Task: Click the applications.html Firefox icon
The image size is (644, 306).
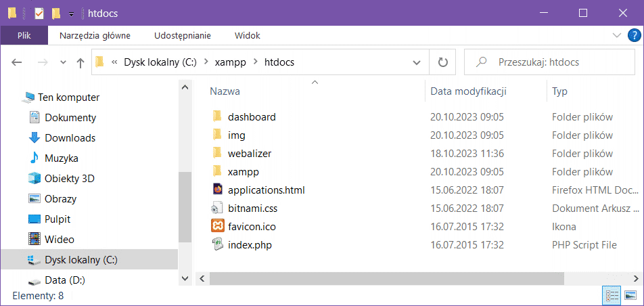Action: pyautogui.click(x=217, y=190)
